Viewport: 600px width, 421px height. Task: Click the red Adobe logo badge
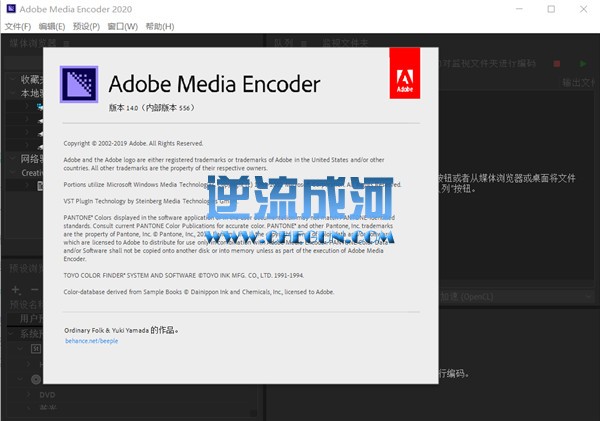(405, 73)
